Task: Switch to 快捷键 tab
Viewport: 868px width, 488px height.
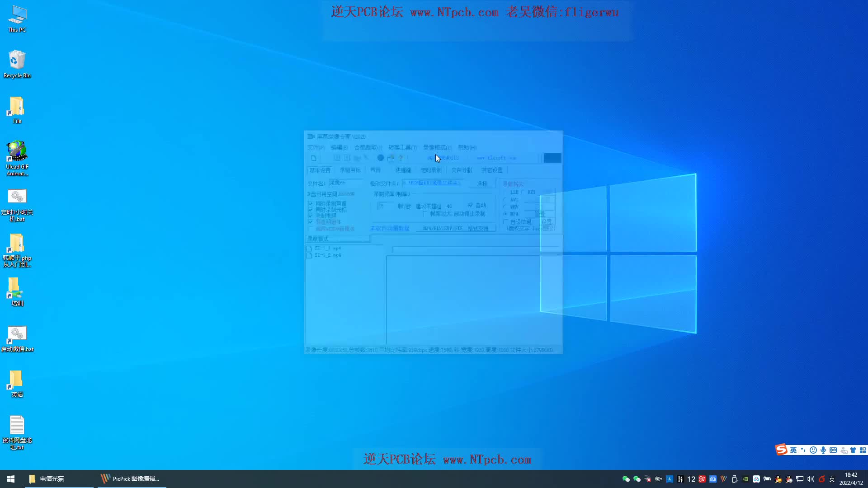Action: [403, 170]
